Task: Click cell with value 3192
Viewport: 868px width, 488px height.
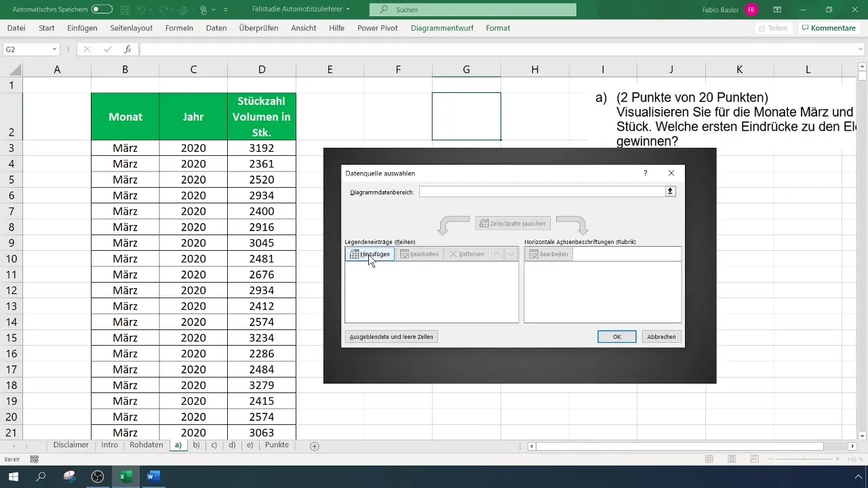Action: click(262, 148)
